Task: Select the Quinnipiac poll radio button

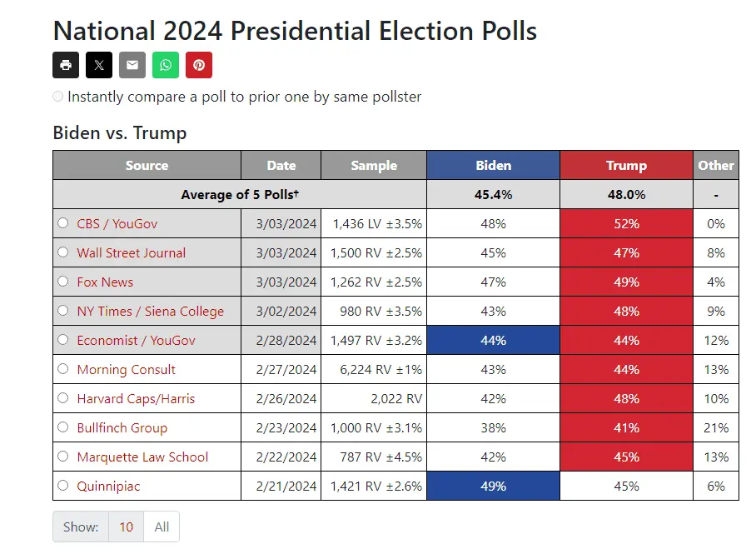Action: [63, 486]
